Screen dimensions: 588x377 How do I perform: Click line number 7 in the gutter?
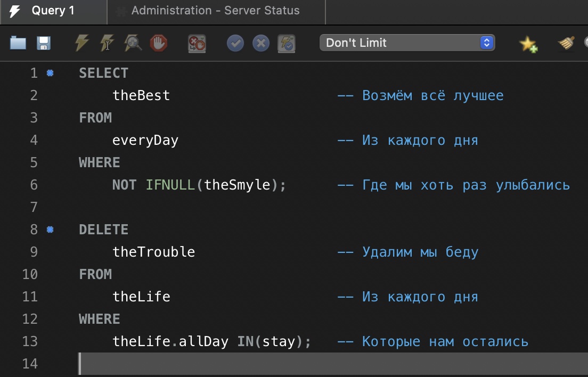pyautogui.click(x=34, y=207)
